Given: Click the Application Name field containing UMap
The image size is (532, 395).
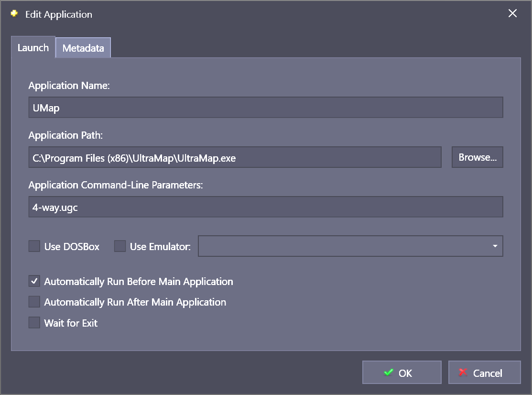Looking at the screenshot, I should (x=266, y=108).
